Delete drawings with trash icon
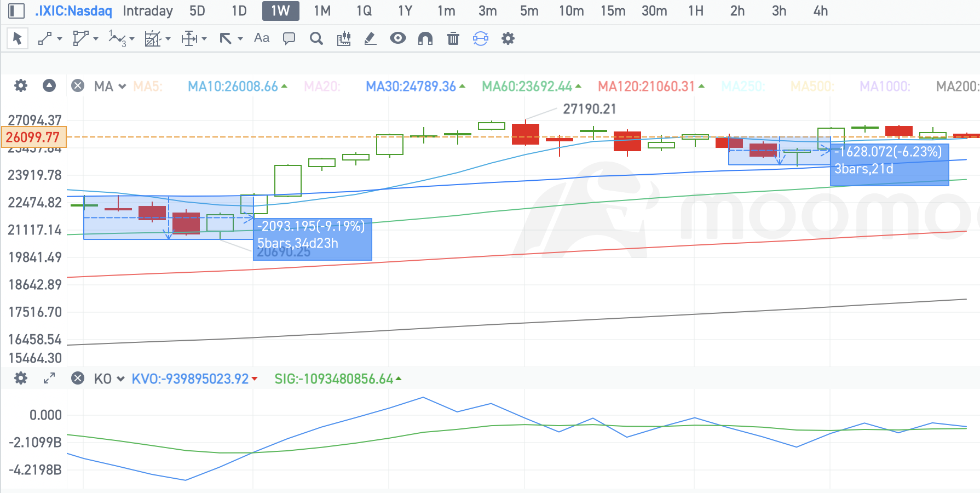 pos(453,38)
